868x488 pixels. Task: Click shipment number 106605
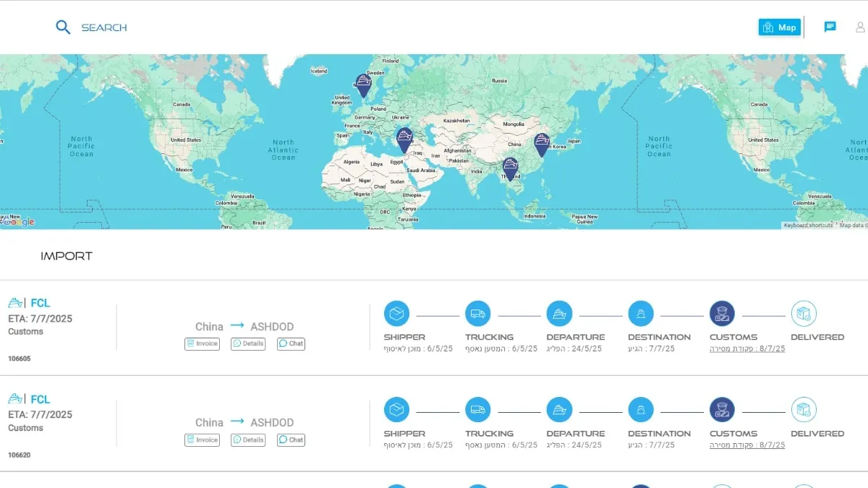pos(20,359)
